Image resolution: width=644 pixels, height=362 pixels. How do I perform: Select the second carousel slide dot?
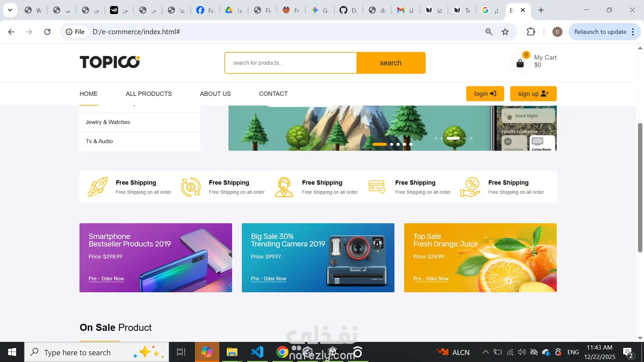(x=391, y=144)
